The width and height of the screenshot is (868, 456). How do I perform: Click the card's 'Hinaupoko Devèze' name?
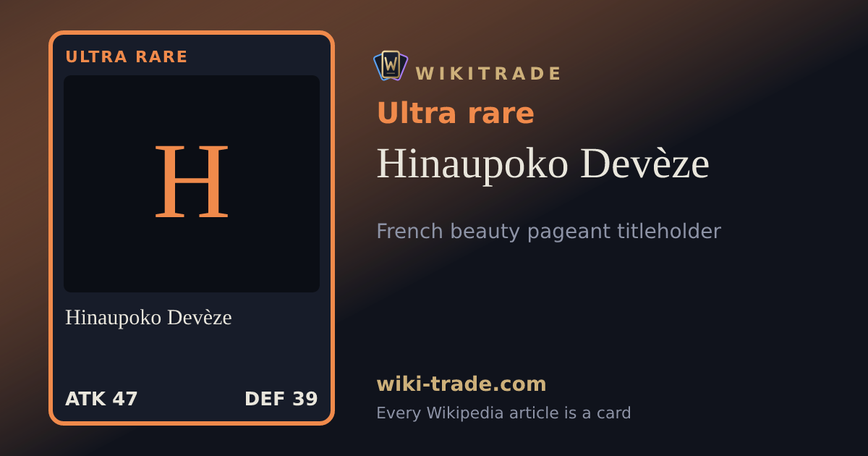(148, 317)
